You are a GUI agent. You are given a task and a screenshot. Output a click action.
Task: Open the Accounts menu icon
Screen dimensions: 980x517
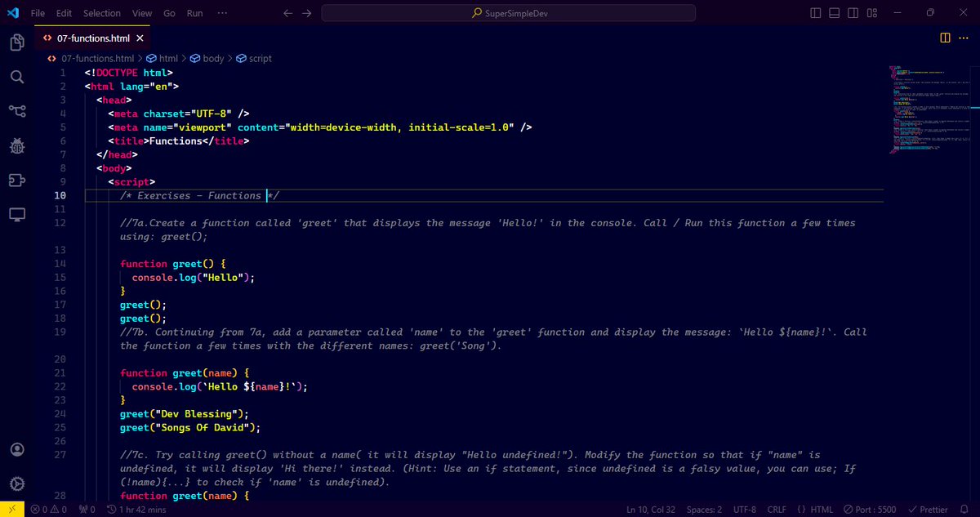[17, 450]
